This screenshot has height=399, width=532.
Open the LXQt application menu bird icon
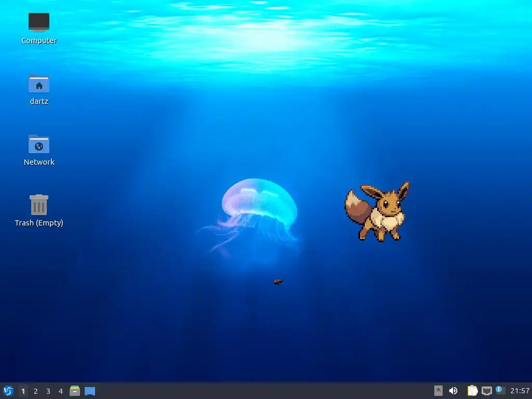click(x=8, y=391)
